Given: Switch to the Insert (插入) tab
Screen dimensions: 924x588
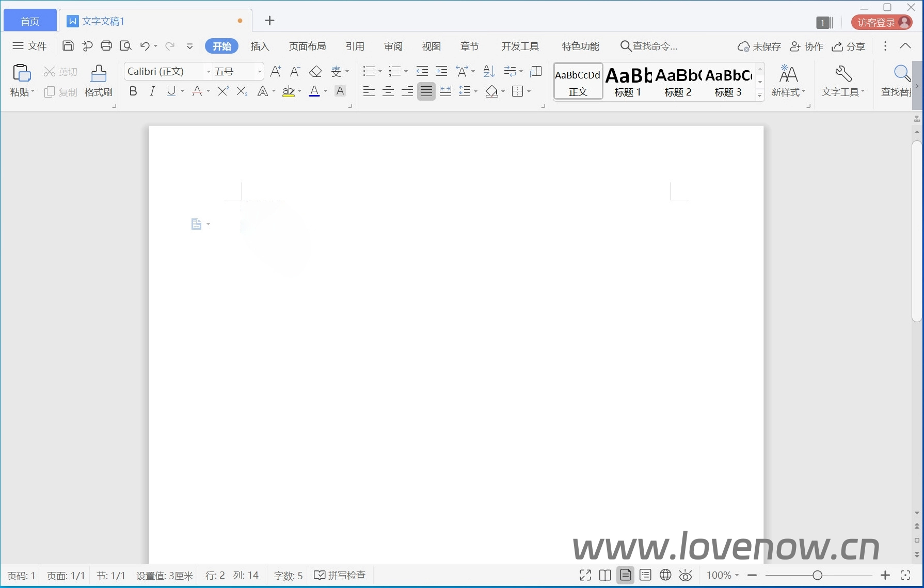Looking at the screenshot, I should pos(260,46).
